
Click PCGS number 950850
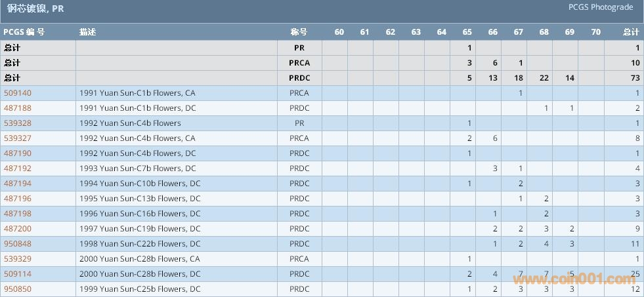[x=18, y=289]
